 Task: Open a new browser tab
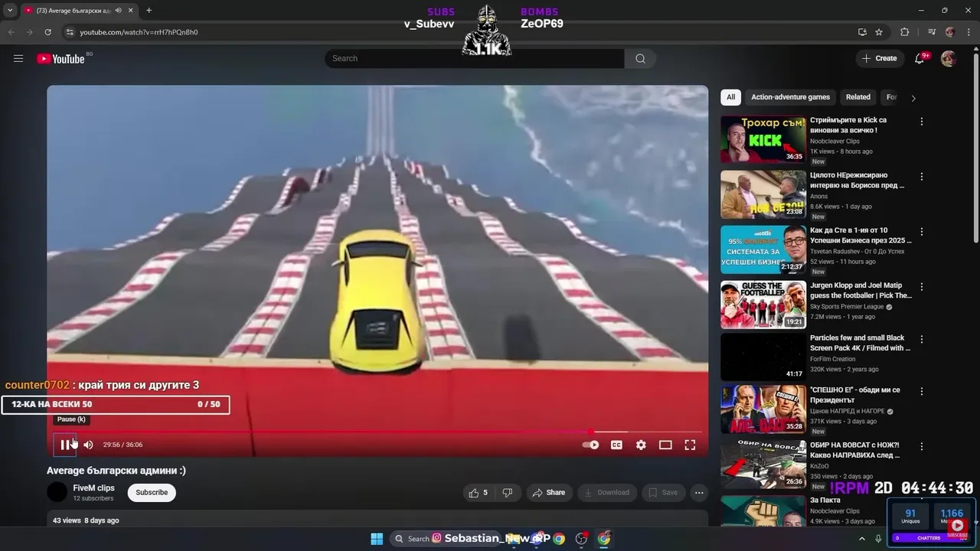click(149, 11)
